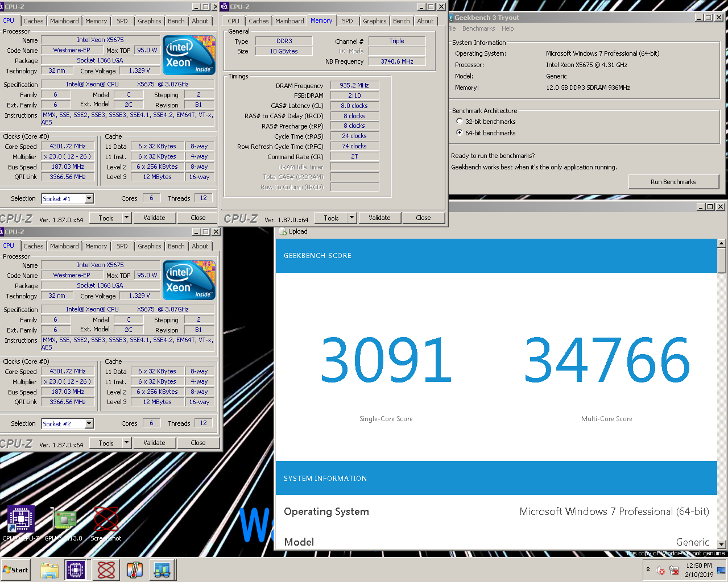Click the red atom screenshot taskbar icon

point(106,569)
